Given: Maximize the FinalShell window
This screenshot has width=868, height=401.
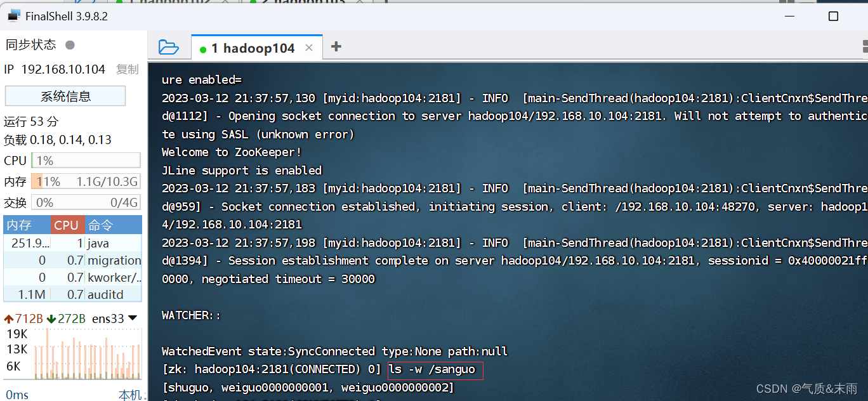Looking at the screenshot, I should 834,16.
